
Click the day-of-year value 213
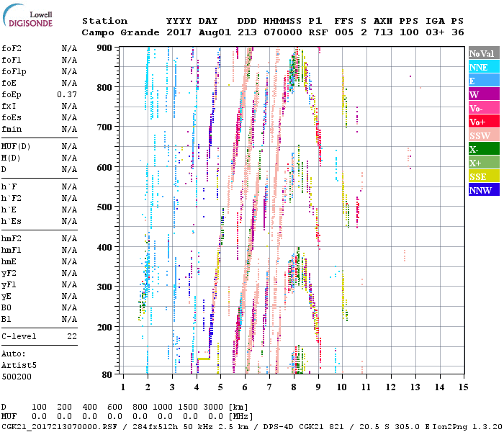pyautogui.click(x=247, y=32)
